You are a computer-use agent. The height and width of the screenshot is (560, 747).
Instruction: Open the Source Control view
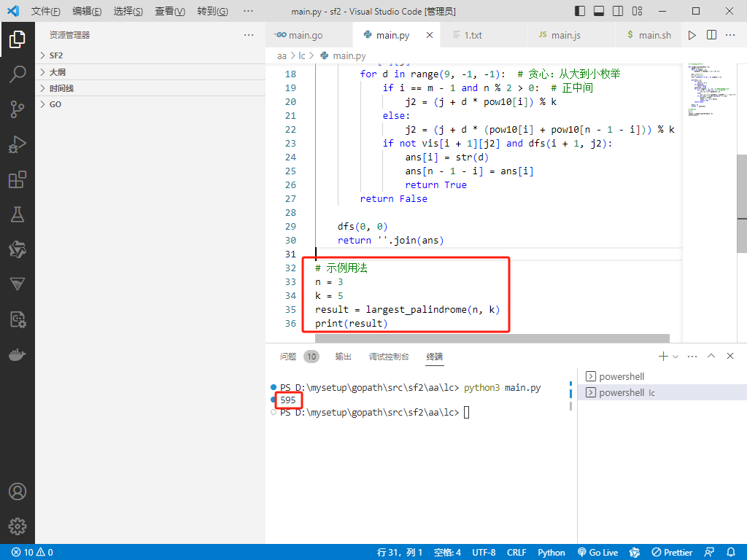pos(18,109)
